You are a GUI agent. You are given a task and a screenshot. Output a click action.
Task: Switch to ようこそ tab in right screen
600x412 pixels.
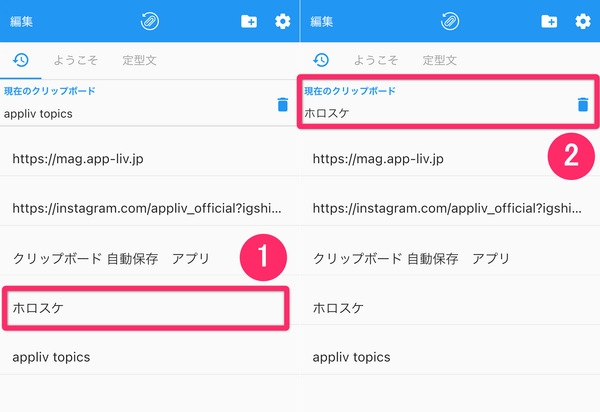tap(376, 60)
